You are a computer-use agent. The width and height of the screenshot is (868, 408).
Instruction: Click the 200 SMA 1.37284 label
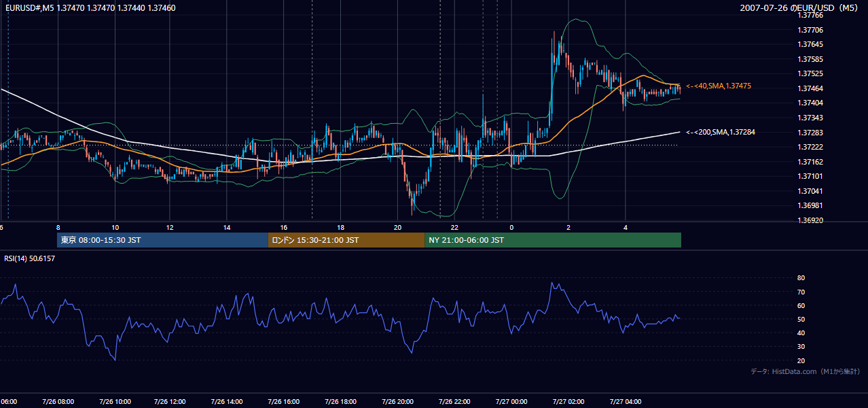point(721,132)
